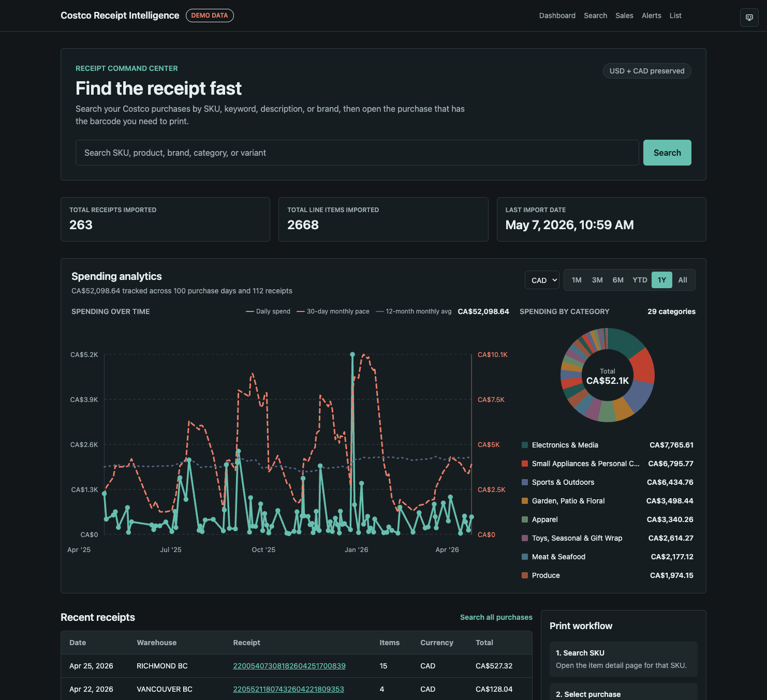Open the Alerts nav item
Viewport: 767px width, 700px height.
click(651, 16)
